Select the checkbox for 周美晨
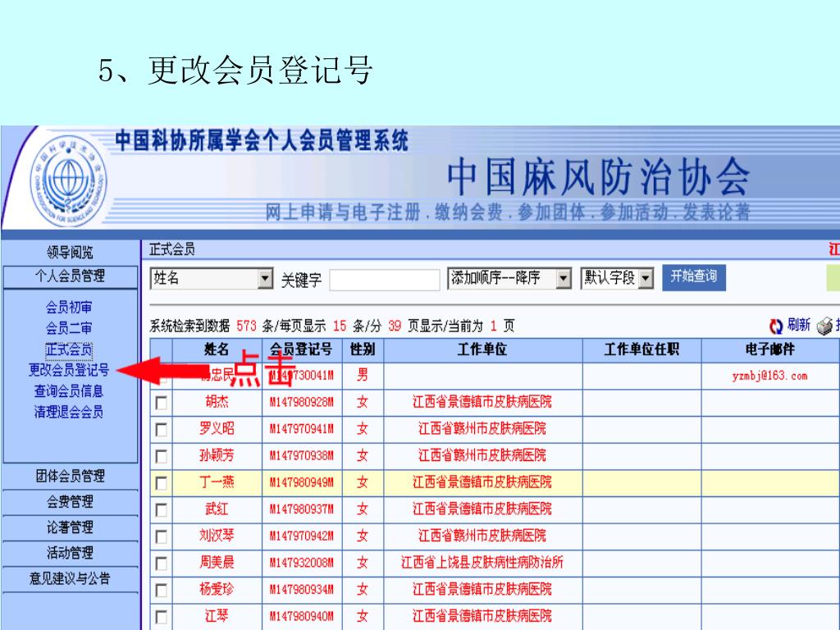Screen dimensions: 840x630 161,563
